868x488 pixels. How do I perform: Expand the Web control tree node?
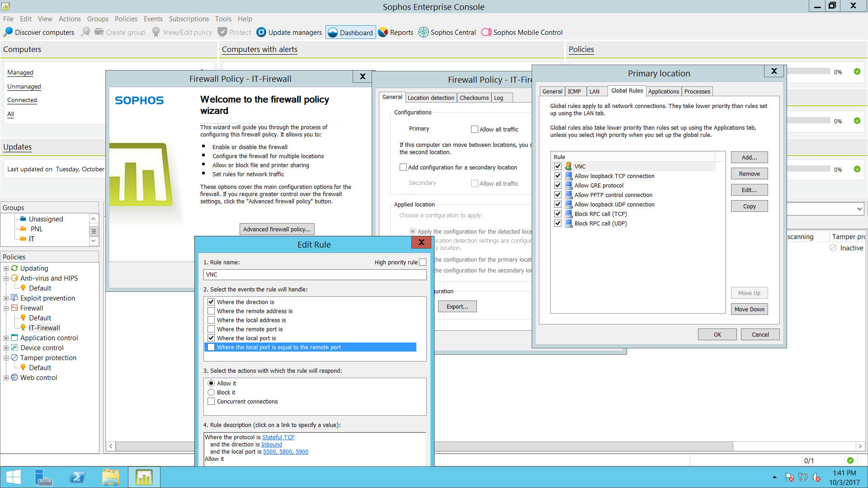(x=6, y=378)
